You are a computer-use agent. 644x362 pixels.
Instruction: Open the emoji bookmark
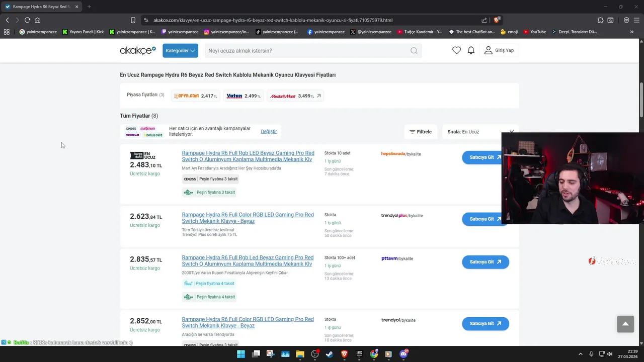[509, 32]
